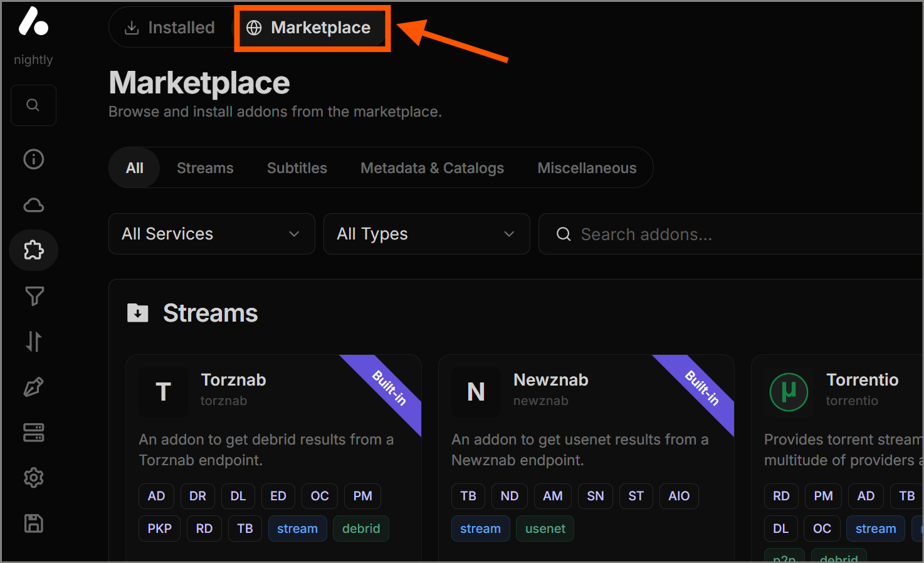The height and width of the screenshot is (563, 924).
Task: Click the globe icon on Marketplace tab
Action: point(254,28)
